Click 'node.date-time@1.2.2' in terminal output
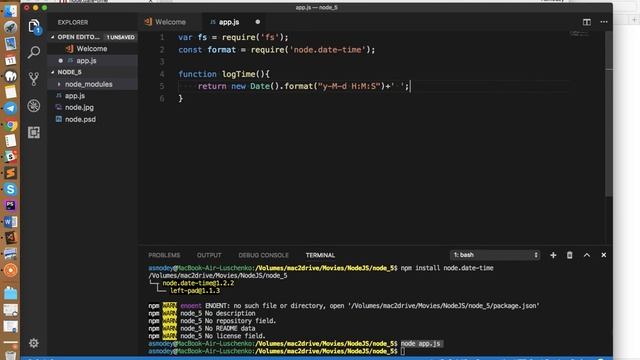 coord(198,283)
